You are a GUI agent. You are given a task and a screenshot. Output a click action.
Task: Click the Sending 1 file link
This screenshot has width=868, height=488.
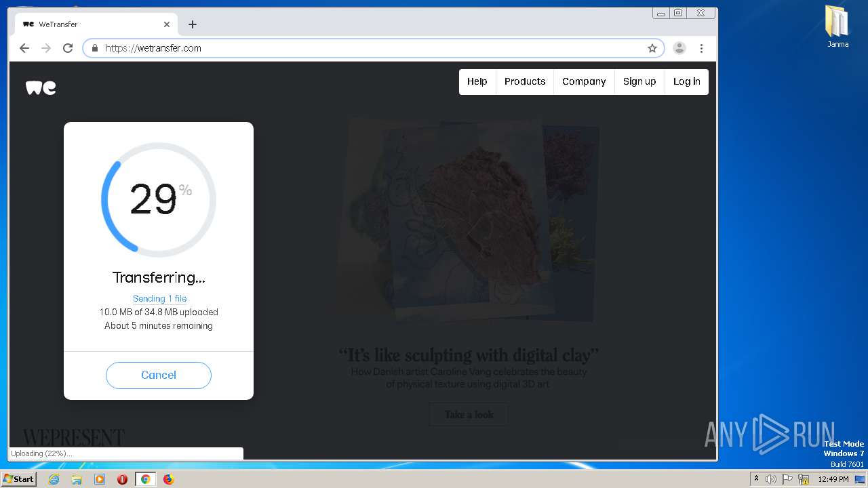(x=159, y=298)
